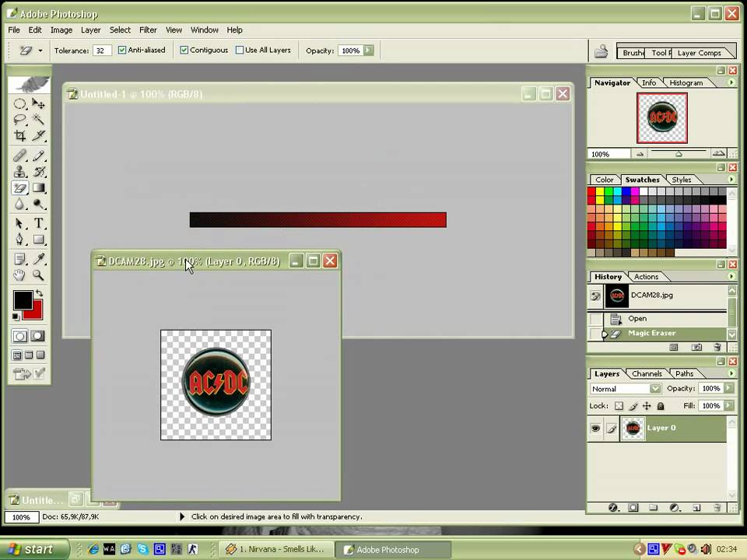Open the History panel flyout menu
Screen dimensions: 747x560
click(x=731, y=277)
